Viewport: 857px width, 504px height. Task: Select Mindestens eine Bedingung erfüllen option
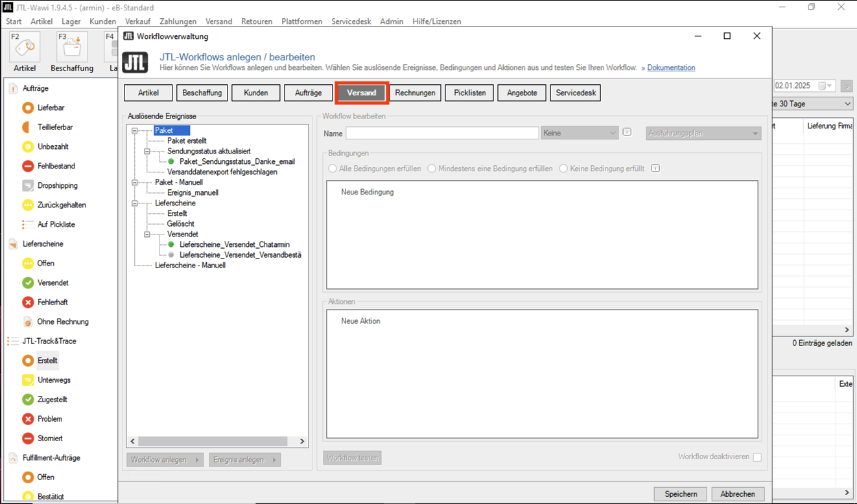point(432,168)
